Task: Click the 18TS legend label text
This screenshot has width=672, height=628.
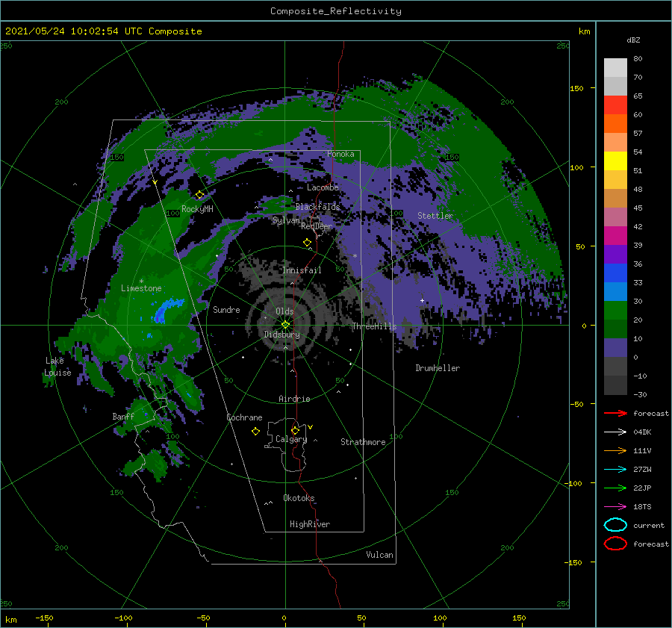Action: pos(642,507)
